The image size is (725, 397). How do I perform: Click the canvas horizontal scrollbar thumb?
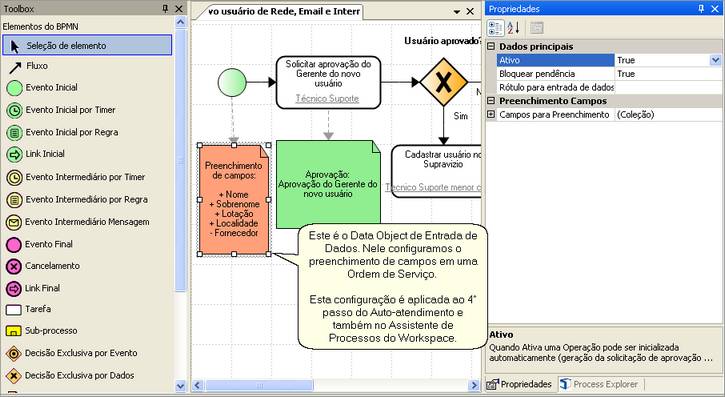pos(260,385)
